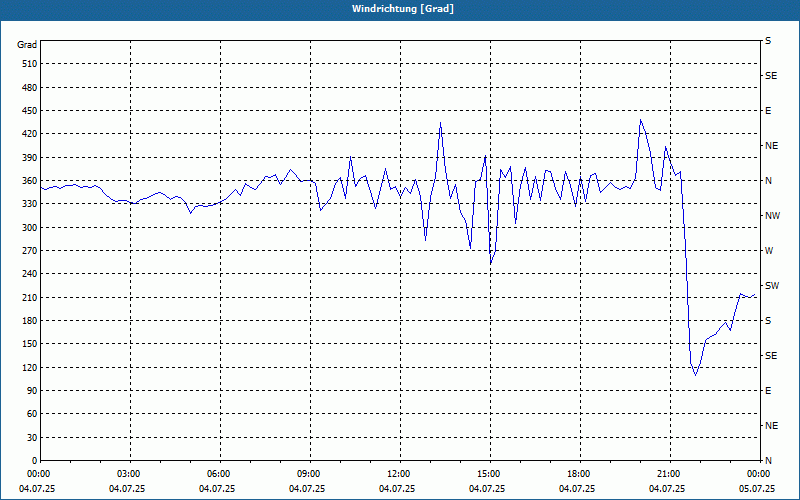Click the 240 degree axis label
Viewport: 800px width, 500px height.
29,274
